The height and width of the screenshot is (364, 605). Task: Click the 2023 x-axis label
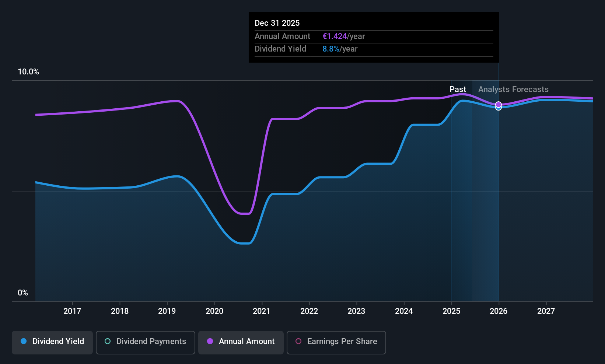(x=356, y=311)
